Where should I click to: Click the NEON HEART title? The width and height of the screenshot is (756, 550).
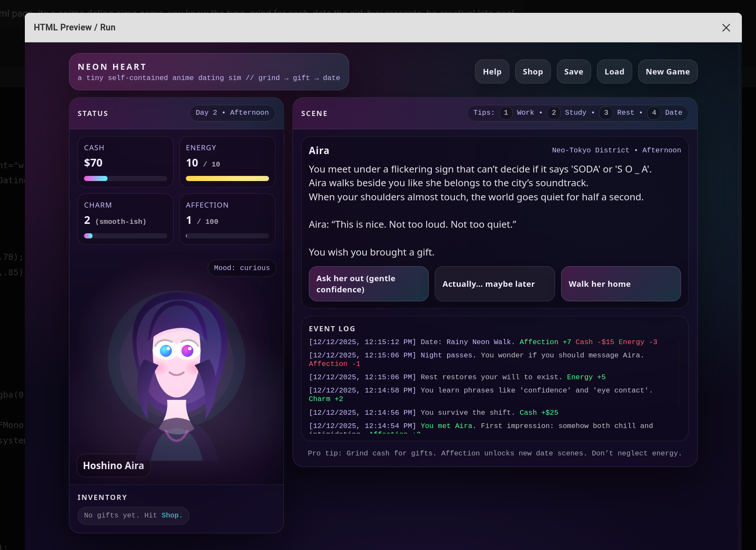(x=112, y=67)
